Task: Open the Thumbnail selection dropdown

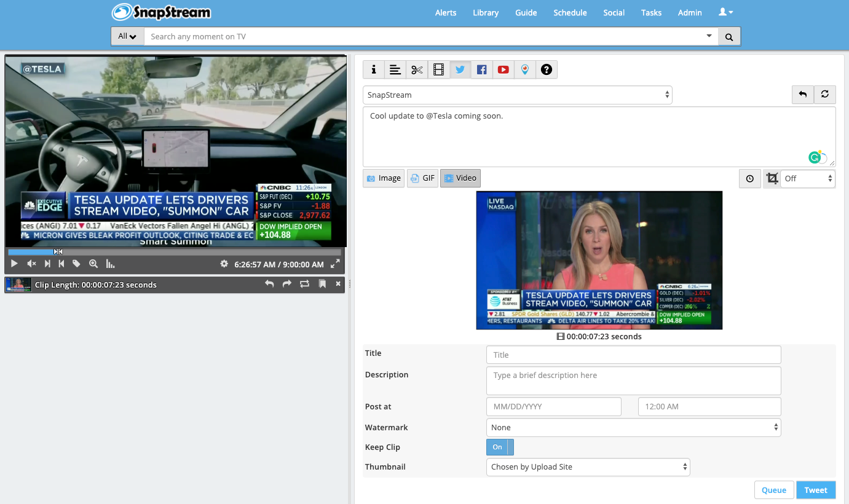Action: 588,467
